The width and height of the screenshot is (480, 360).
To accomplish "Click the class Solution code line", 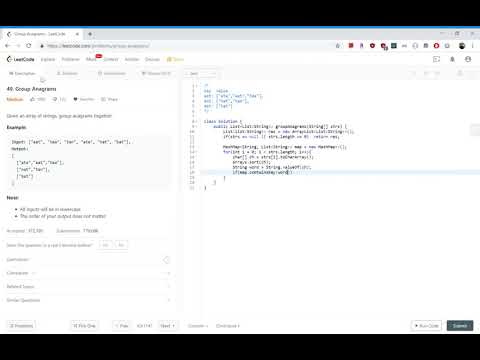I will (223, 121).
